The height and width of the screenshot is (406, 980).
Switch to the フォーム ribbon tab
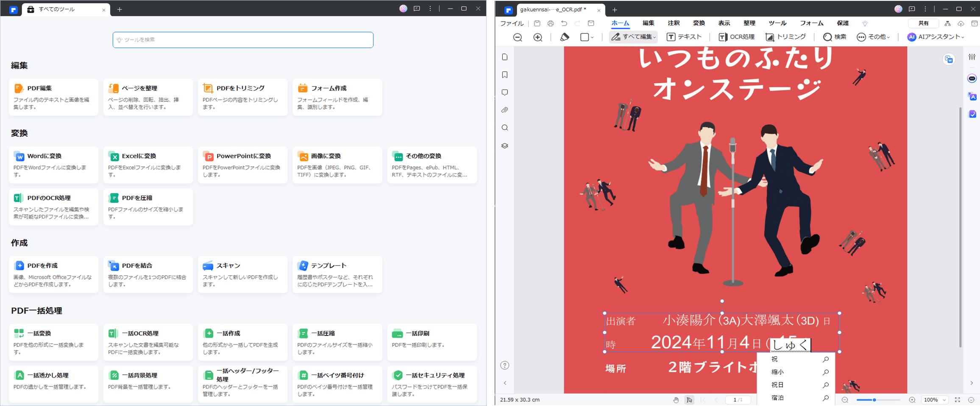[x=811, y=23]
